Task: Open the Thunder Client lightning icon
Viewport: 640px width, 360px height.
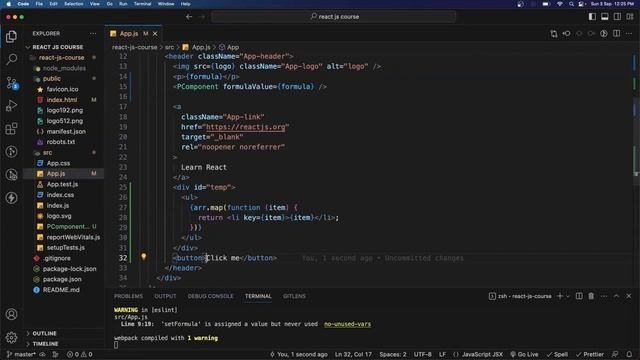Action: tap(11, 198)
